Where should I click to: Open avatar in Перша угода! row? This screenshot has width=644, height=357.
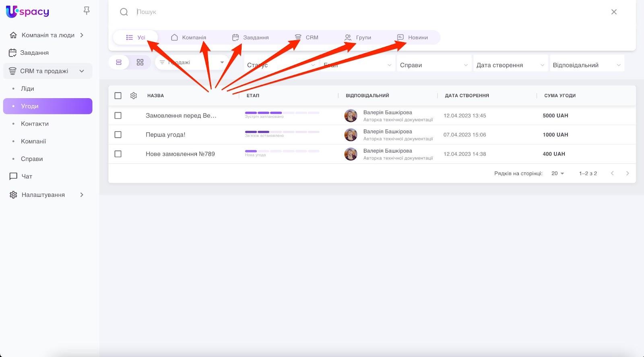pos(351,135)
